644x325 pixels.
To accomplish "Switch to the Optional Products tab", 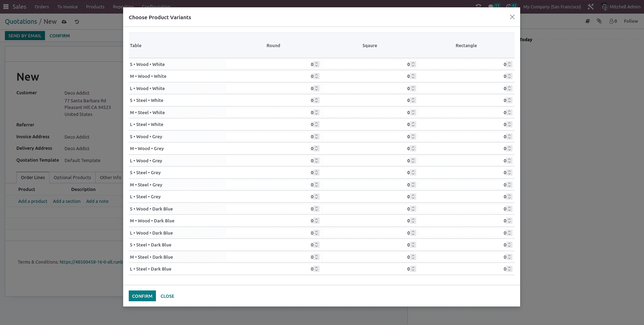I will tap(72, 177).
